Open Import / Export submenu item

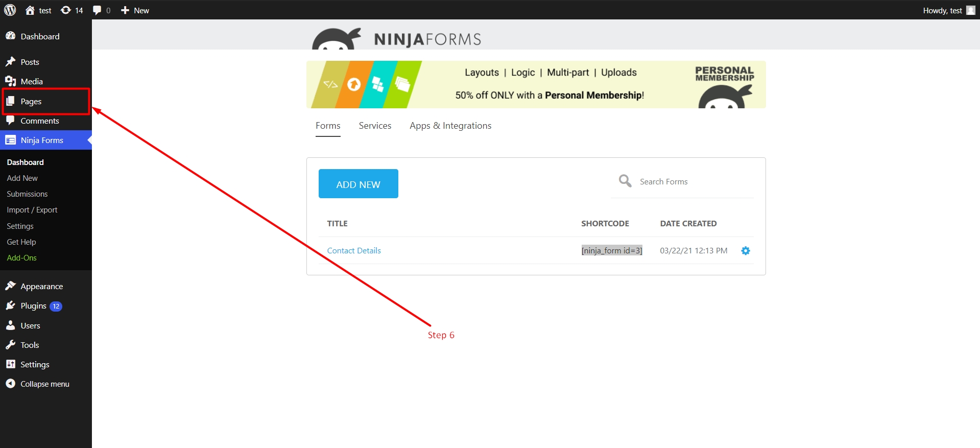click(32, 210)
